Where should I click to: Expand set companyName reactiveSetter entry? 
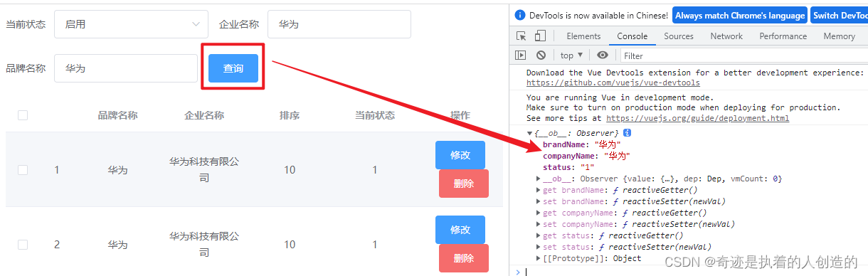coord(539,224)
